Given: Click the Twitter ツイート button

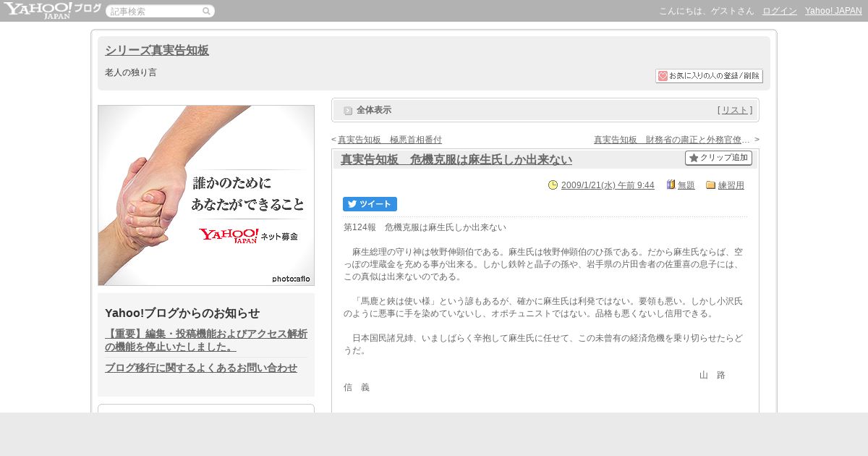Looking at the screenshot, I should 370,204.
